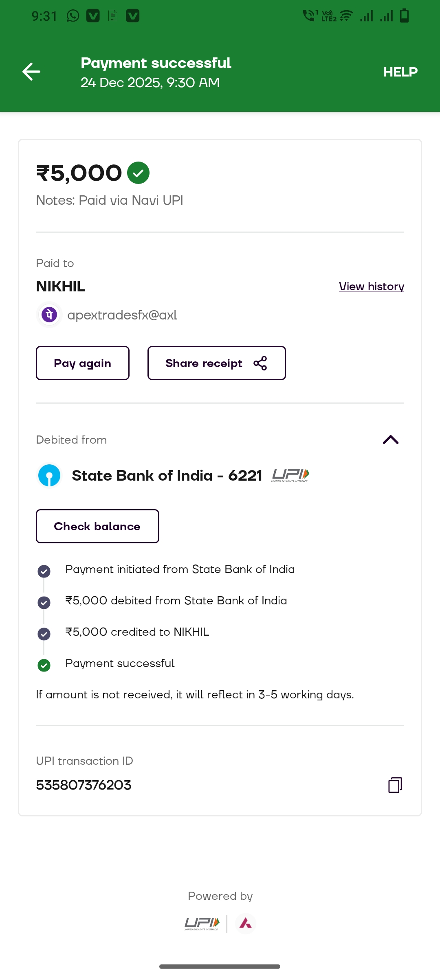
Task: Tap the 'Payment initiated' step checkmark
Action: click(44, 571)
